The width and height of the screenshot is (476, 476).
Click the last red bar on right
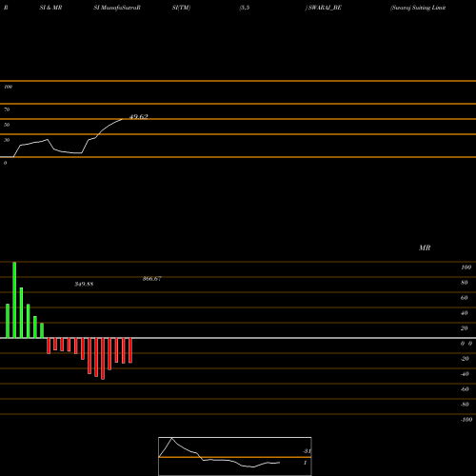(130, 350)
